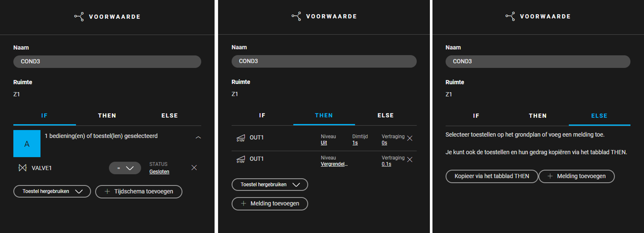Screen dimensions: 644x233
Task: Click the COND3 name field in left panel
Action: click(107, 61)
